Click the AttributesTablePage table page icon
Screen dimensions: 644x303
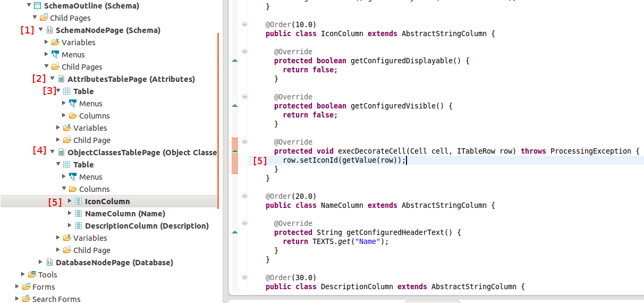[61, 79]
